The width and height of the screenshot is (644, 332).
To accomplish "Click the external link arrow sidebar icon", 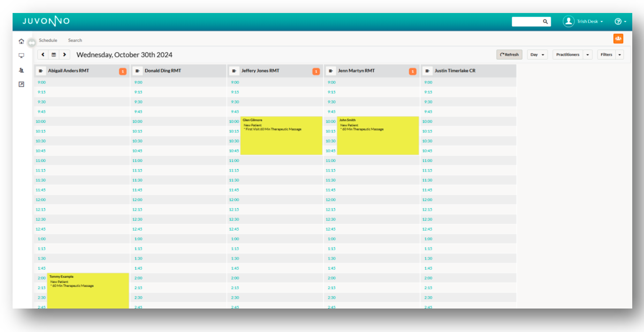I will tap(21, 84).
